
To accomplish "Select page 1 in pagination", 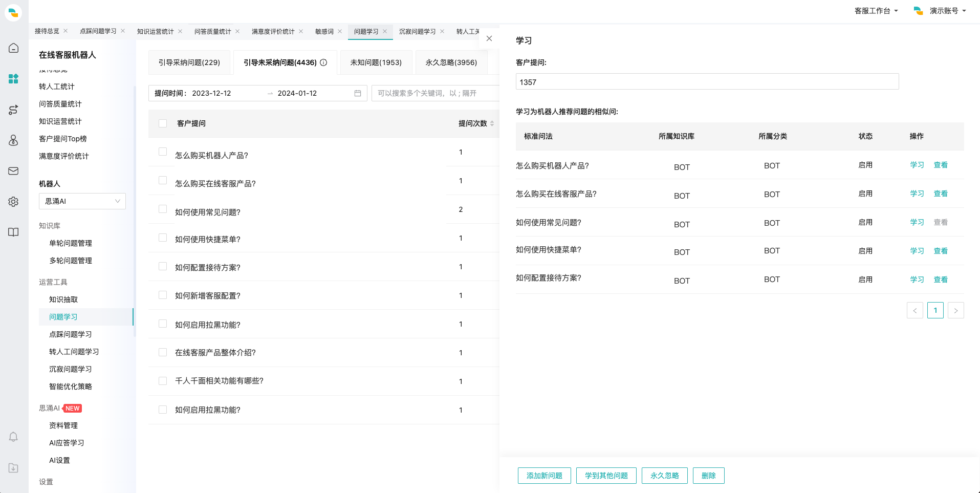I will pyautogui.click(x=935, y=310).
